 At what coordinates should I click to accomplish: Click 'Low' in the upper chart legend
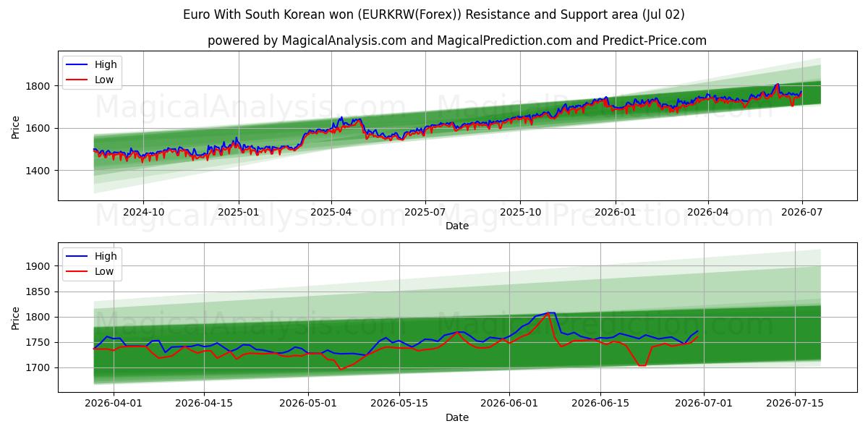click(104, 80)
